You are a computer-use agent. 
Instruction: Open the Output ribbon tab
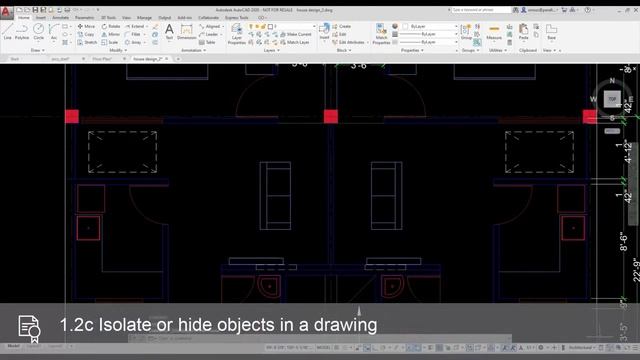click(165, 18)
